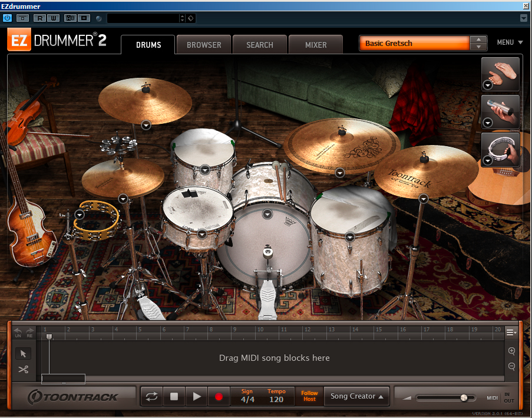Open the MENU dropdown
The image size is (532, 418).
[510, 42]
